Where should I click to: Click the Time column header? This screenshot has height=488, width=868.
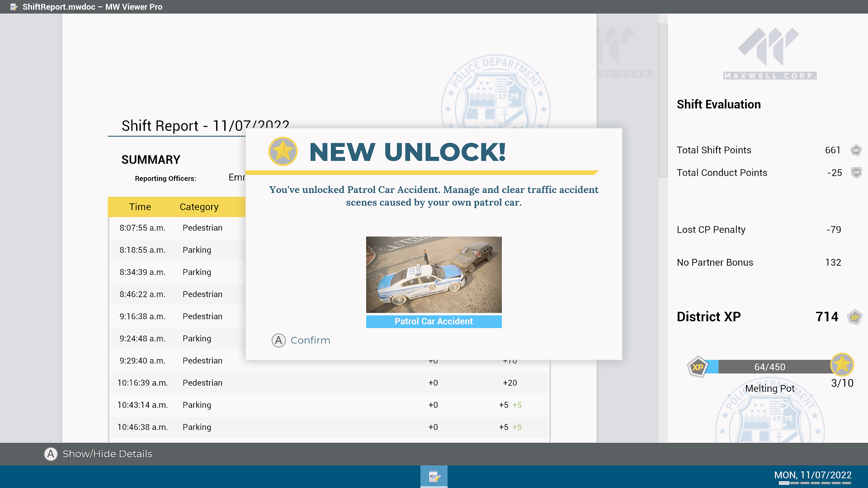point(140,207)
